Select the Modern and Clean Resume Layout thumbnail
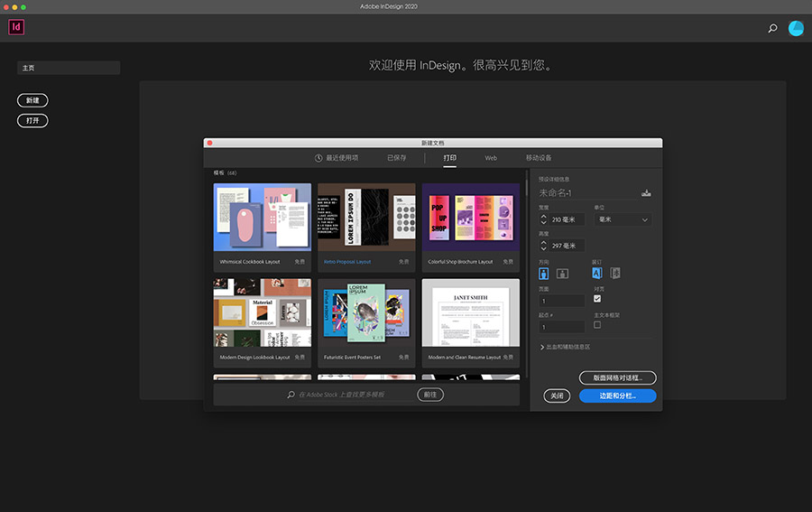Image resolution: width=812 pixels, height=512 pixels. pos(471,312)
